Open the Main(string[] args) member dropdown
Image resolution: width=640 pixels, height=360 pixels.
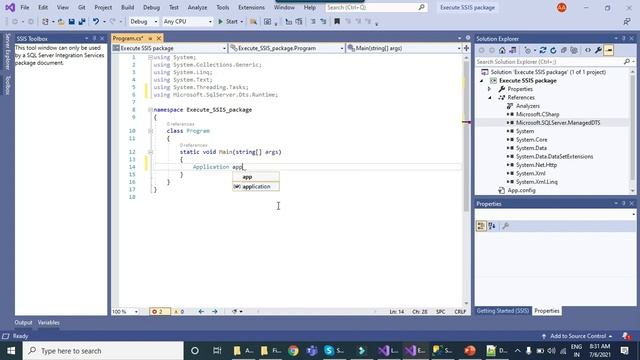404,48
